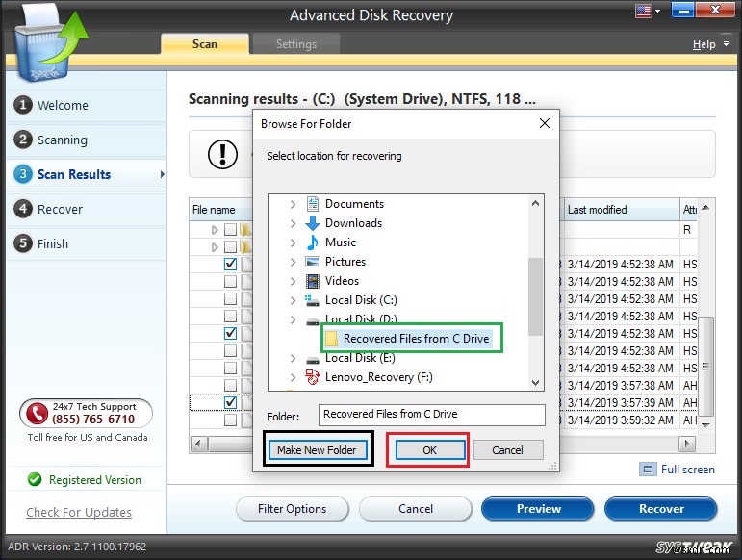Close the Browse For Folder dialog

544,123
